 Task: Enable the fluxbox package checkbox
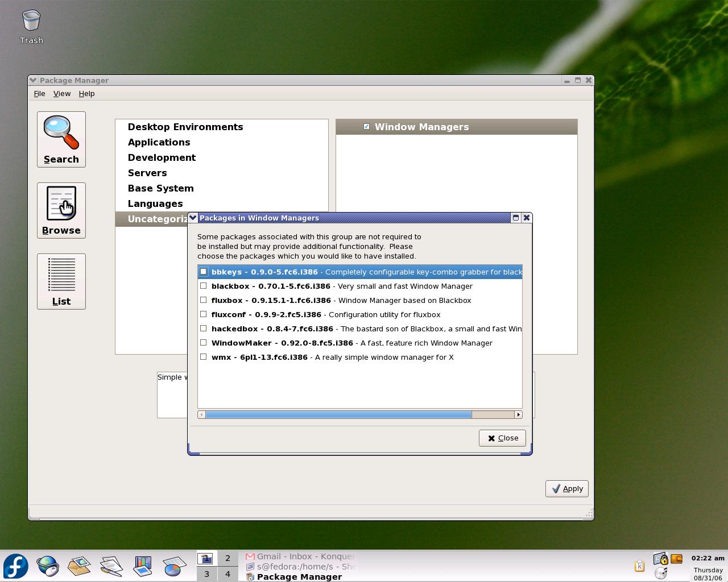coord(203,300)
